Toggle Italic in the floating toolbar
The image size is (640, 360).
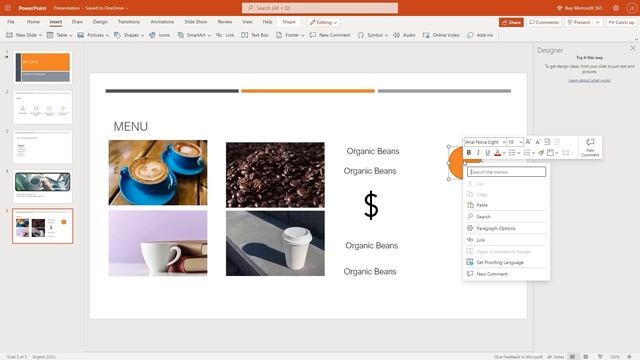point(478,153)
